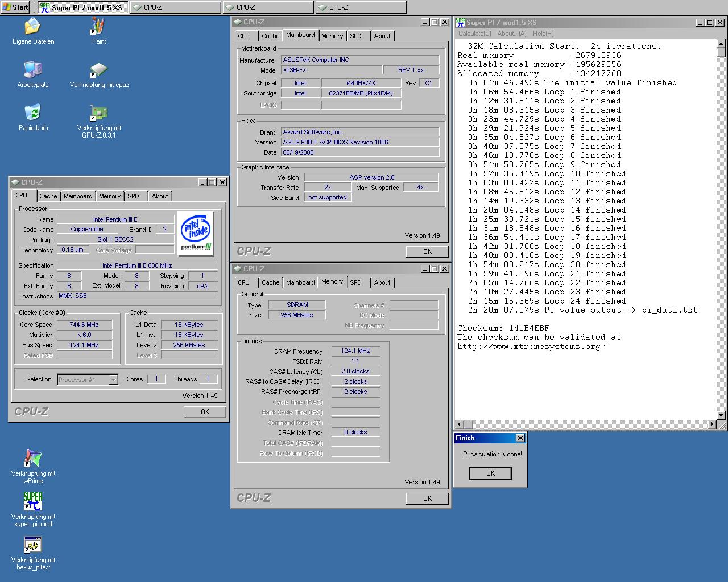
Task: Select Cache tab in Mainboard window
Action: pyautogui.click(x=271, y=36)
